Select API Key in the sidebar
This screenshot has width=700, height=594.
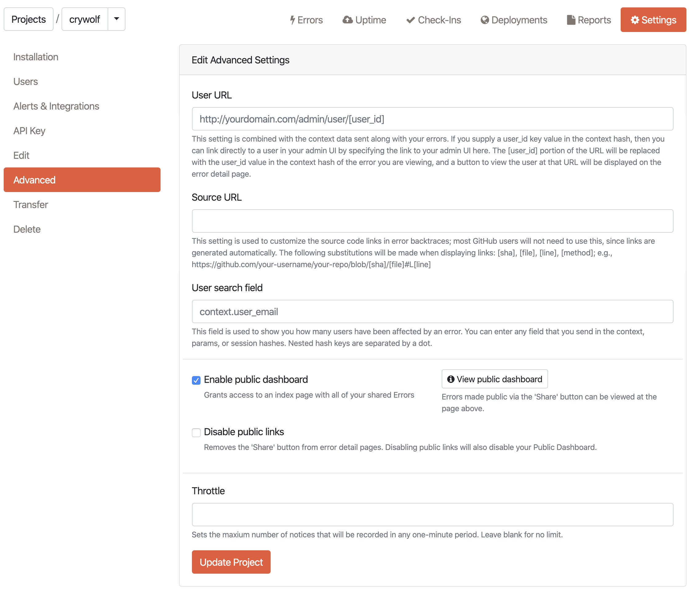click(x=29, y=131)
